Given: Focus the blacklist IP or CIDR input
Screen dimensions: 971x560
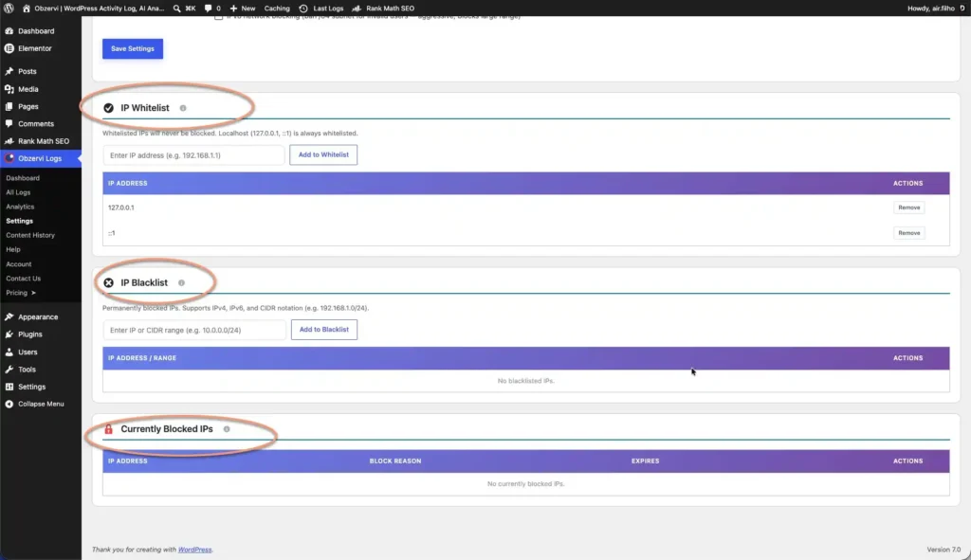Looking at the screenshot, I should 194,330.
